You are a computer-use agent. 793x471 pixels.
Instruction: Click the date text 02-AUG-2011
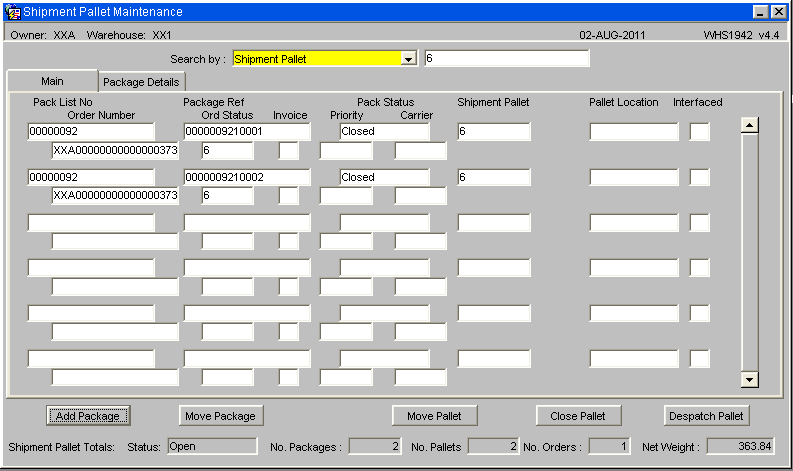[612, 35]
